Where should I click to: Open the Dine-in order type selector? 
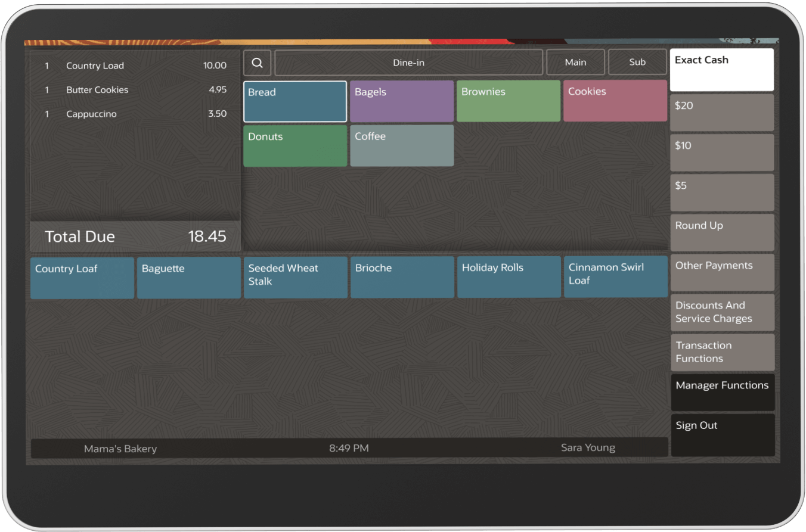point(408,63)
